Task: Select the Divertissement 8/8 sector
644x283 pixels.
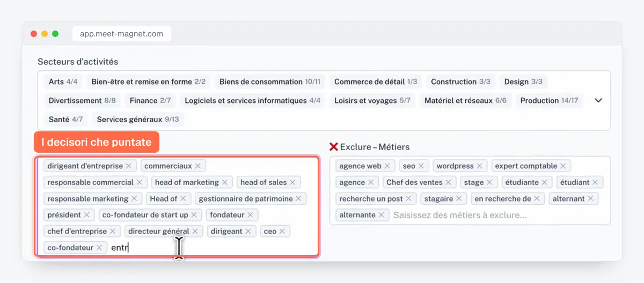Action: (x=82, y=100)
